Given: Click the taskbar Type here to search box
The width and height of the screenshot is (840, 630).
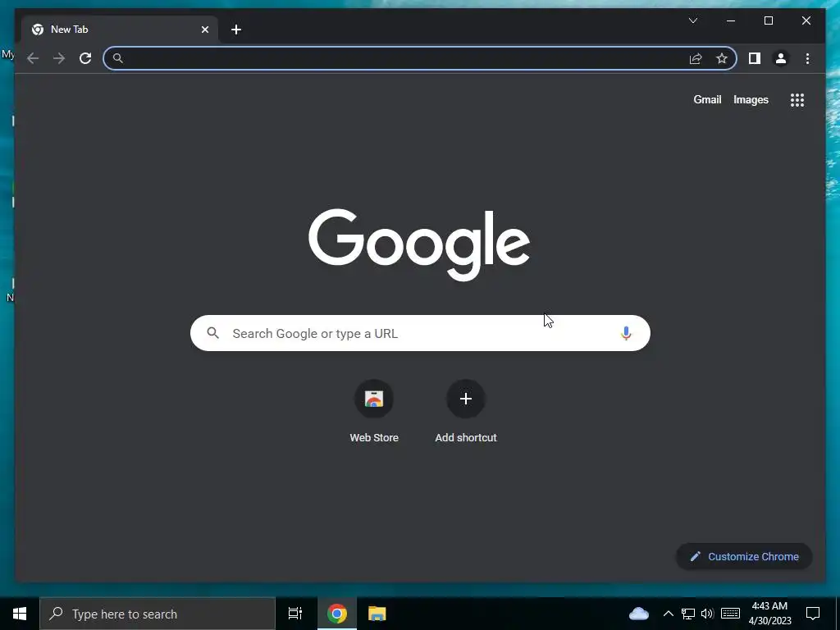Looking at the screenshot, I should click(157, 614).
